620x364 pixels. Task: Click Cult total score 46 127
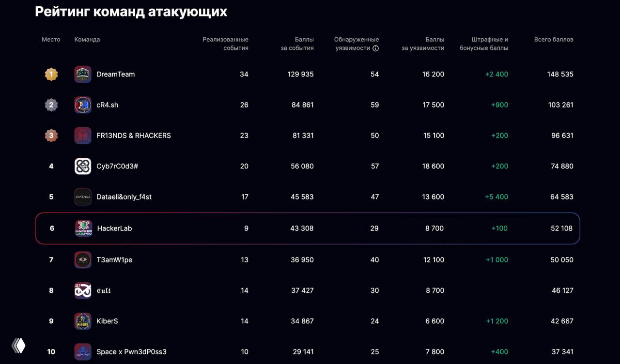coord(562,290)
